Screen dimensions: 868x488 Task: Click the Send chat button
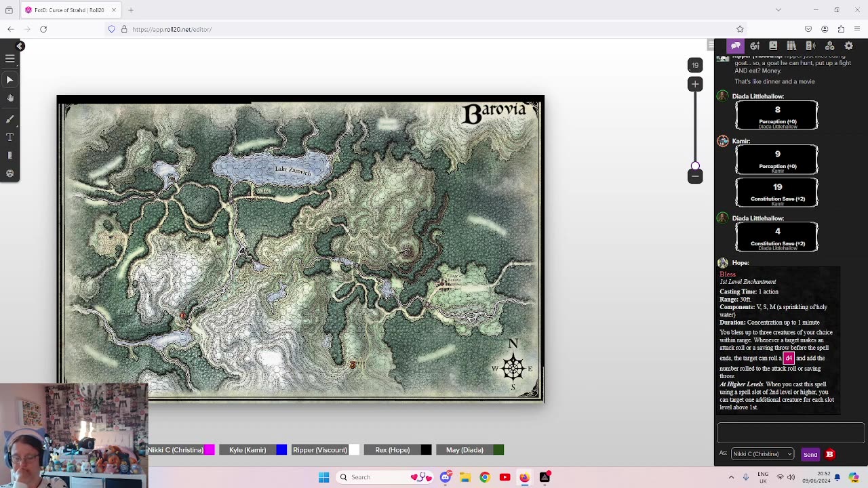(x=810, y=455)
